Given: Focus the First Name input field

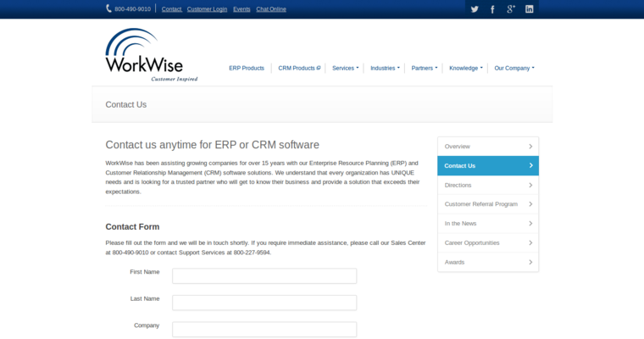Looking at the screenshot, I should pyautogui.click(x=264, y=275).
